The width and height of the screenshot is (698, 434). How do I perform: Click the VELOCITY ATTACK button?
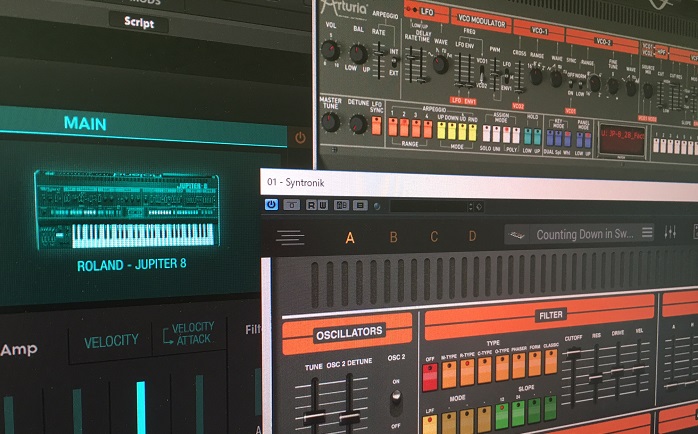click(188, 334)
